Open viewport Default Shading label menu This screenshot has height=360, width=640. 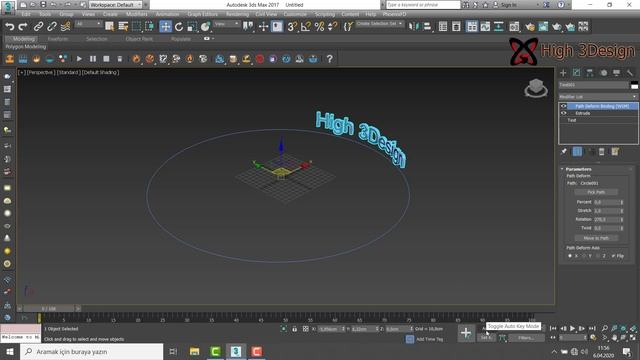pos(100,72)
